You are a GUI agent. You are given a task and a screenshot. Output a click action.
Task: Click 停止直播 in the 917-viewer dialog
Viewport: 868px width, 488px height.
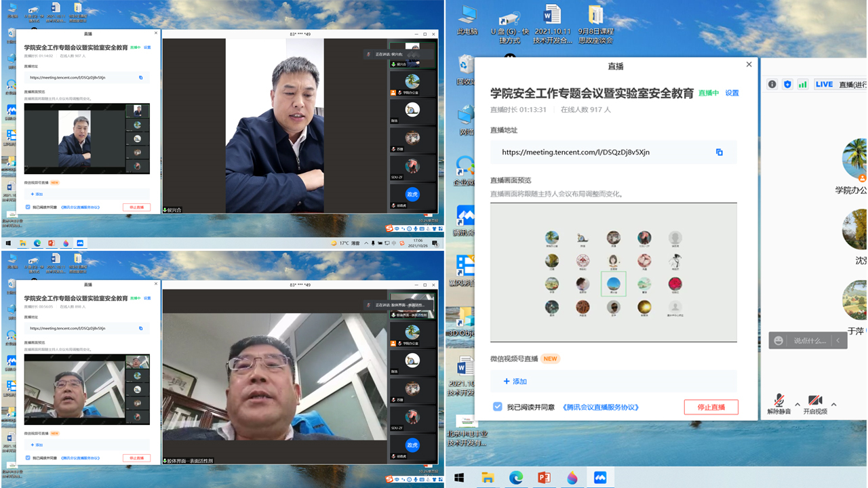(x=711, y=407)
